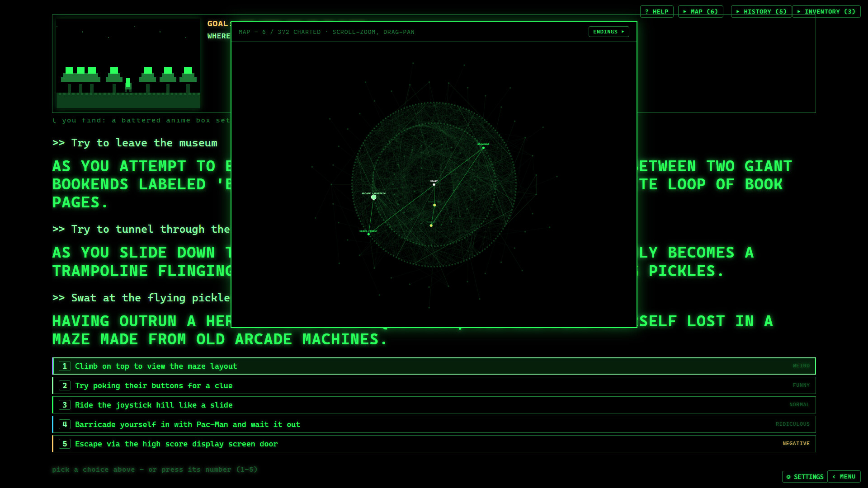Open the Settings gear button
The width and height of the screenshot is (868, 488).
[805, 477]
